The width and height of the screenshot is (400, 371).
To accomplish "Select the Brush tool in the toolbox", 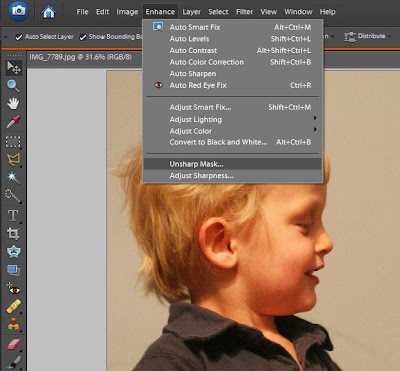I will [x=13, y=363].
